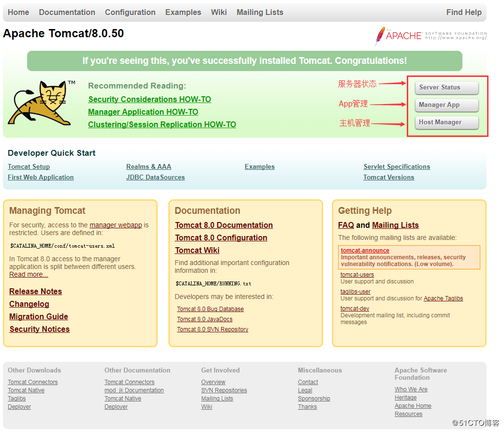Open the Who We Are link
Image resolution: width=504 pixels, height=431 pixels.
411,389
